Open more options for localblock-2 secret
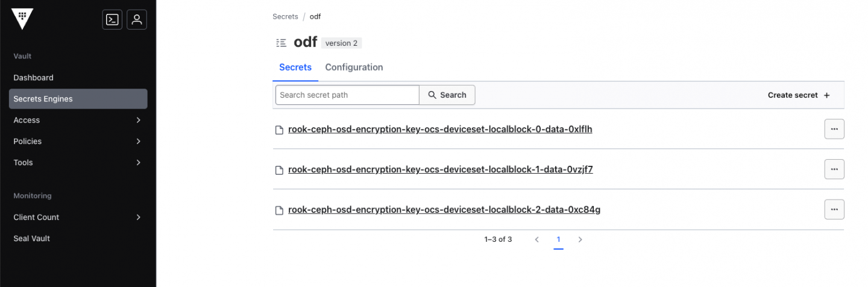Viewport: 868px width, 287px height. (834, 209)
